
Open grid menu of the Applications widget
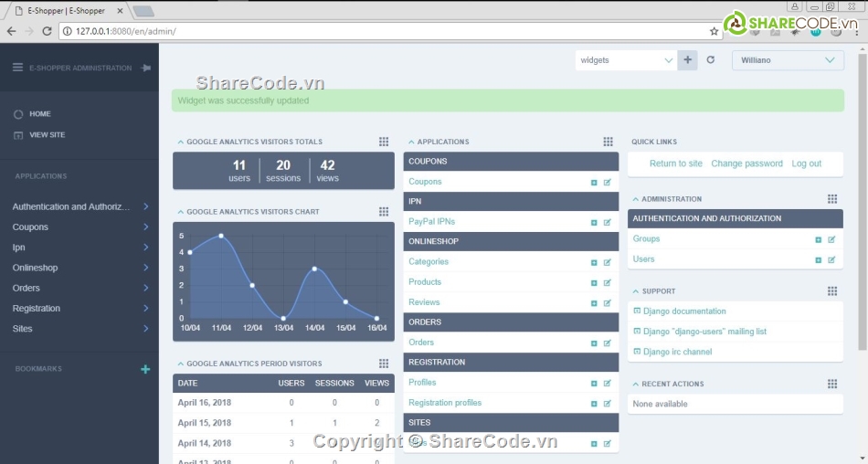(x=608, y=142)
